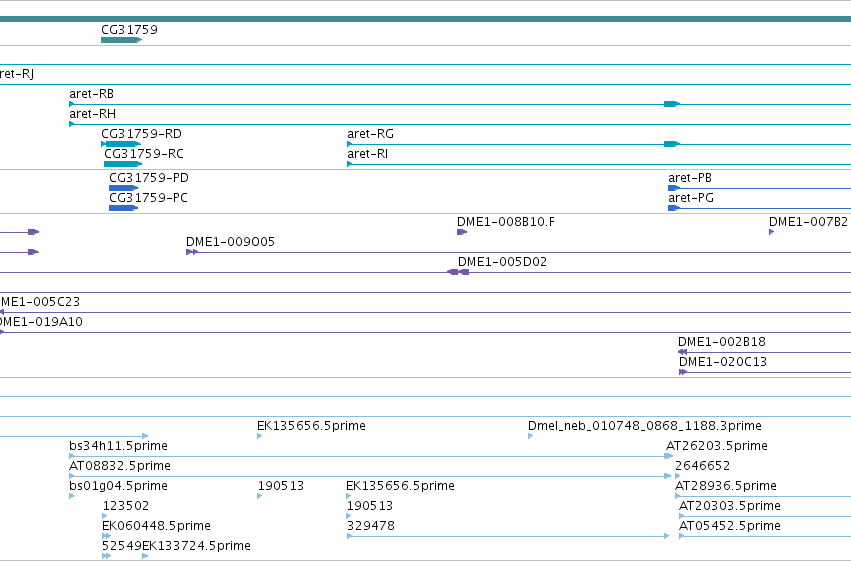
Task: Click the DME1-005D02 purple exon marker
Action: [x=458, y=272]
